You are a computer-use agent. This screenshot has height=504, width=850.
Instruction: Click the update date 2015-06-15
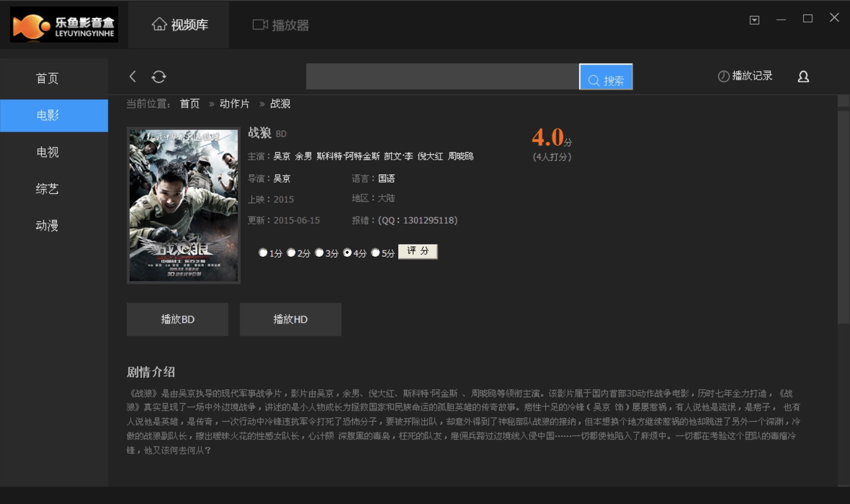click(297, 220)
